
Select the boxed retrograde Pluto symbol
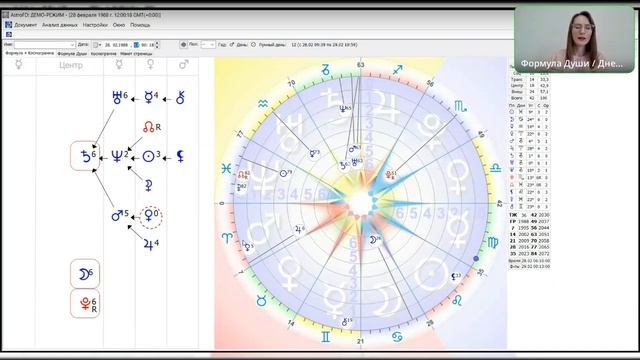pos(85,304)
